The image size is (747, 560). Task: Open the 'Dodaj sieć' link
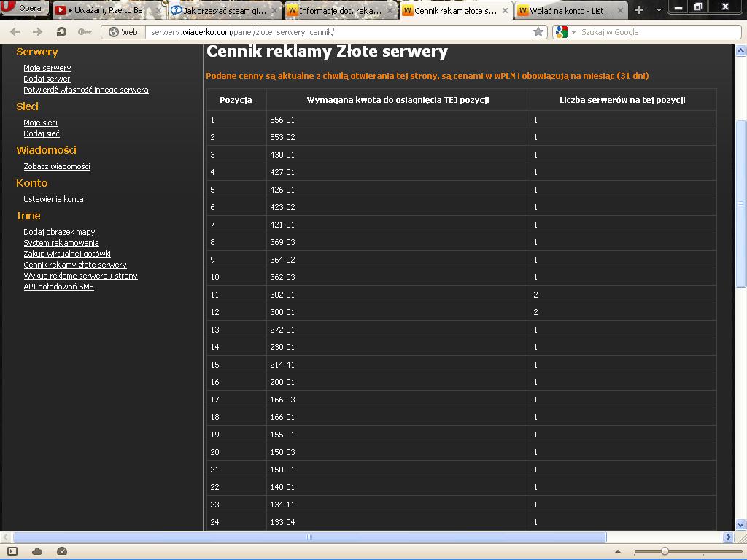pyautogui.click(x=42, y=134)
